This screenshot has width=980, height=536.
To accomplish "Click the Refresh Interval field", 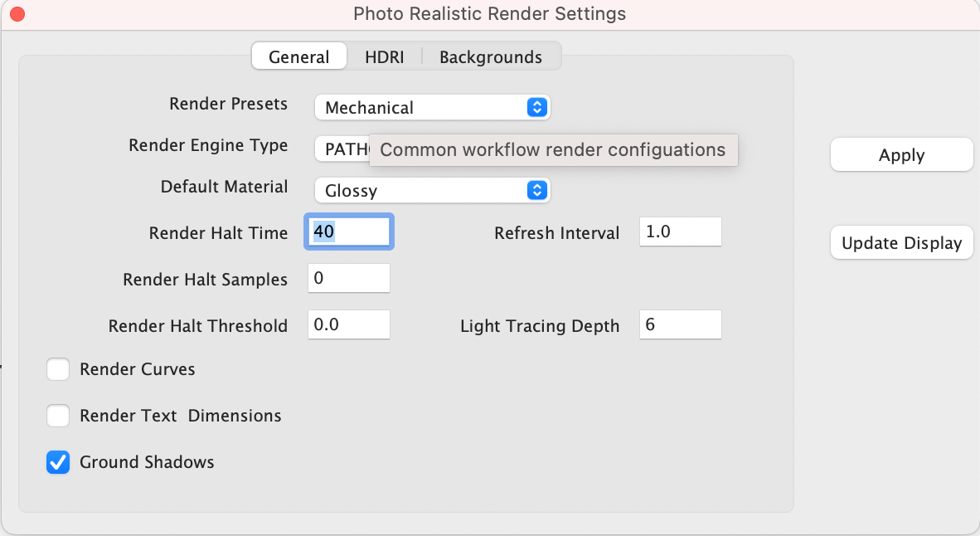I will point(680,231).
